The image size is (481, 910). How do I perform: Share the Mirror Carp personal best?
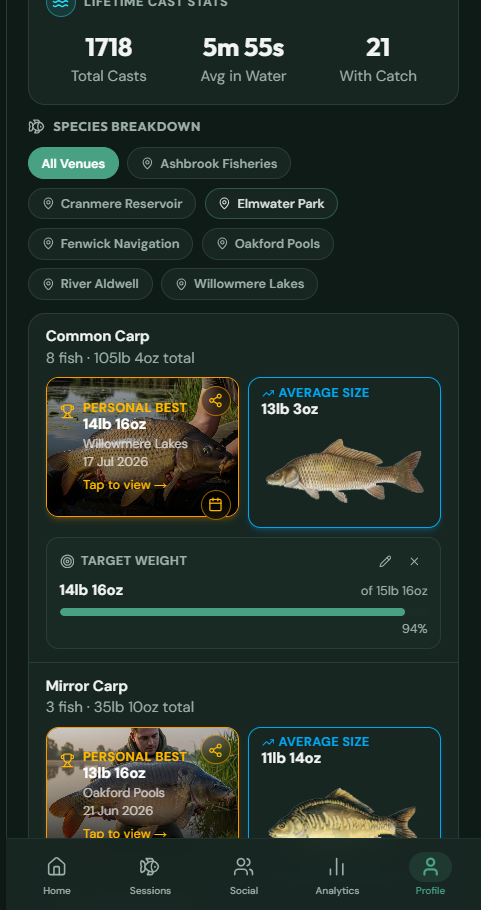point(216,750)
